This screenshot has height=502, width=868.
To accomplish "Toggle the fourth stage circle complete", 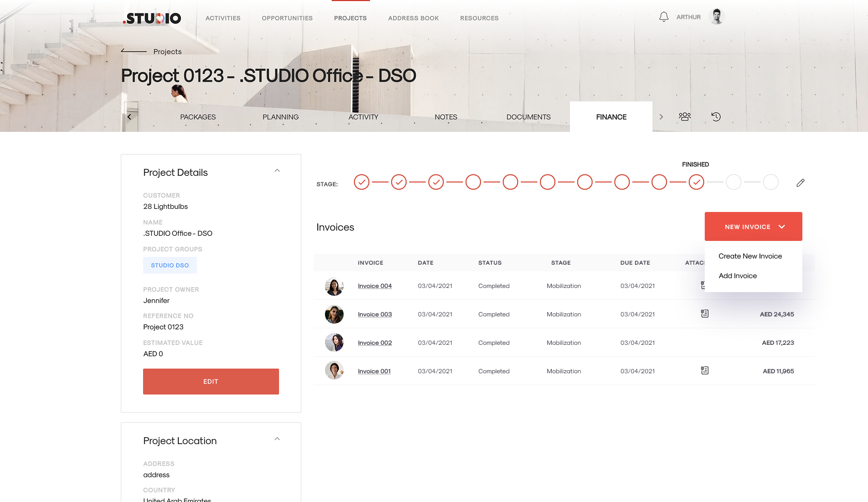I will [x=473, y=182].
